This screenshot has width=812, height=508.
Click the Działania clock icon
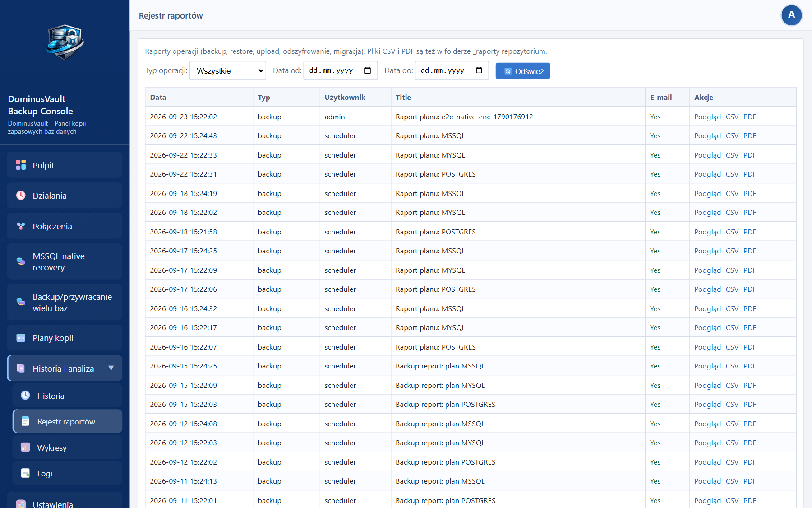(x=21, y=196)
